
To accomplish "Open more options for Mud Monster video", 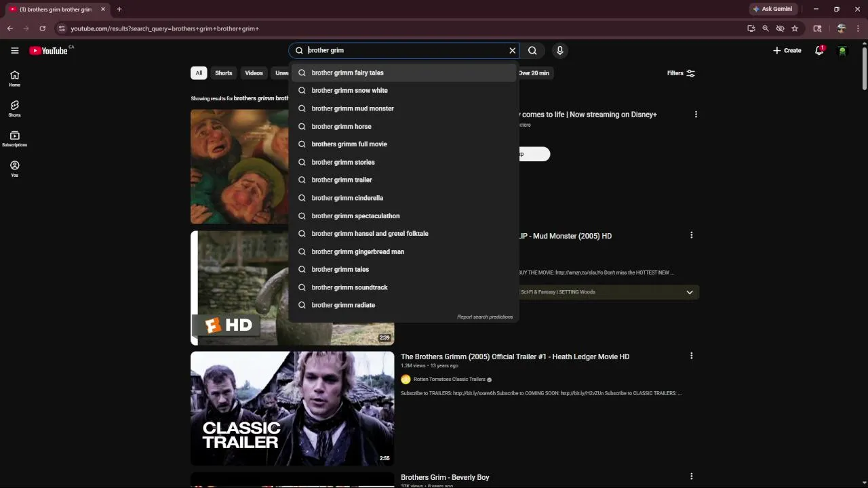I will click(691, 235).
